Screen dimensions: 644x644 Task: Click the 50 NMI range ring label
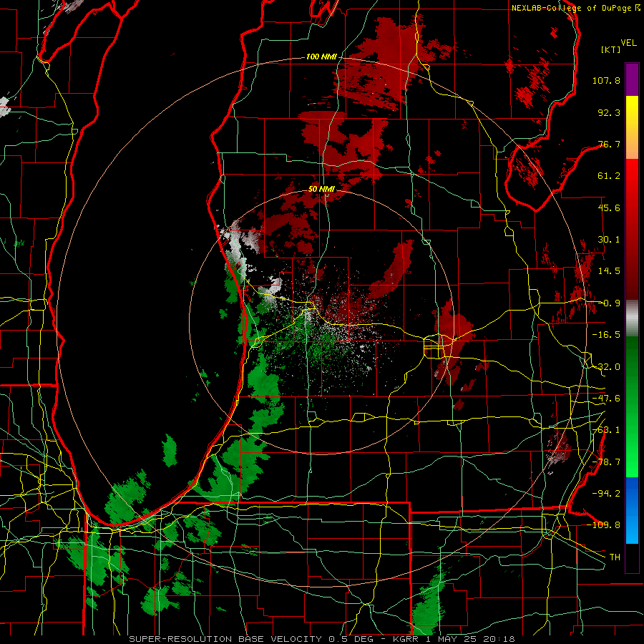tap(321, 189)
